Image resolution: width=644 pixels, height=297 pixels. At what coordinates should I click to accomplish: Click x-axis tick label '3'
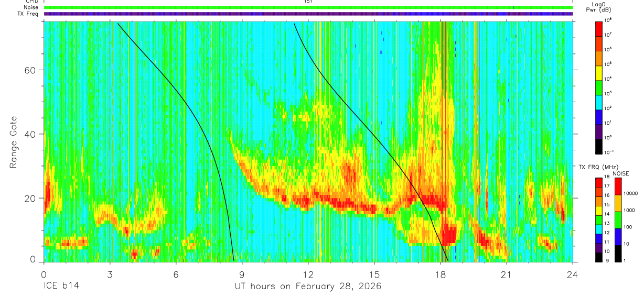(110, 274)
